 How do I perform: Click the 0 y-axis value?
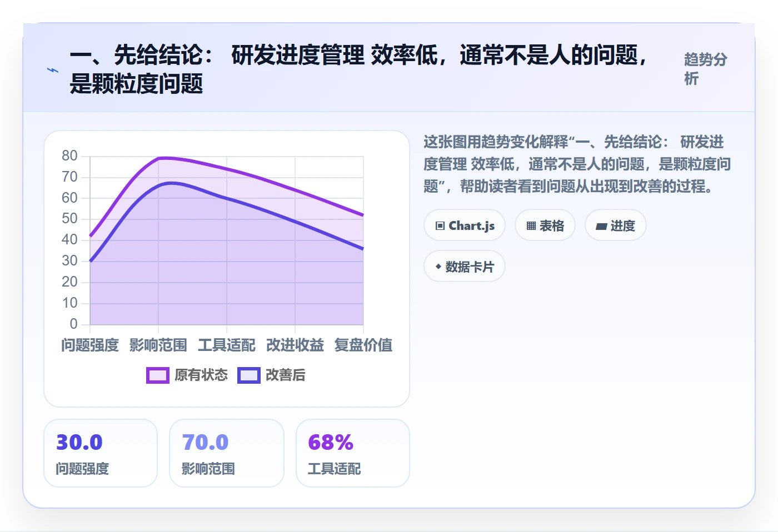click(73, 324)
